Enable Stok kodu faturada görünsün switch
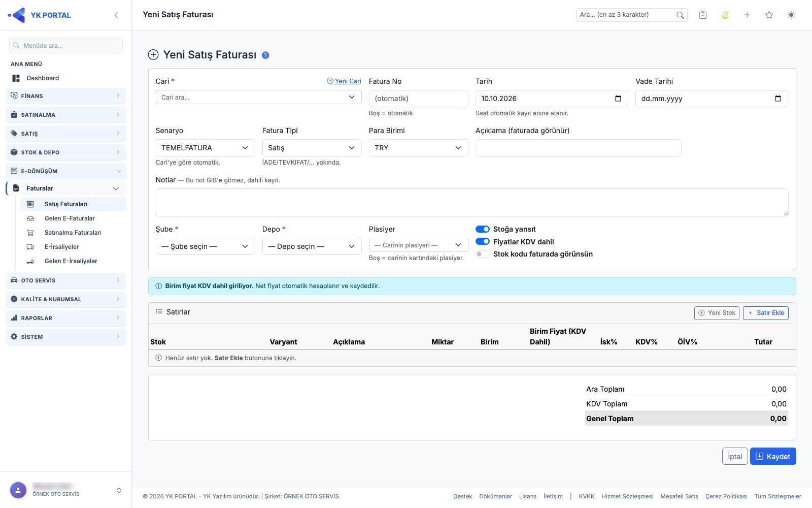Screen dimensions: 812x508 point(483,254)
